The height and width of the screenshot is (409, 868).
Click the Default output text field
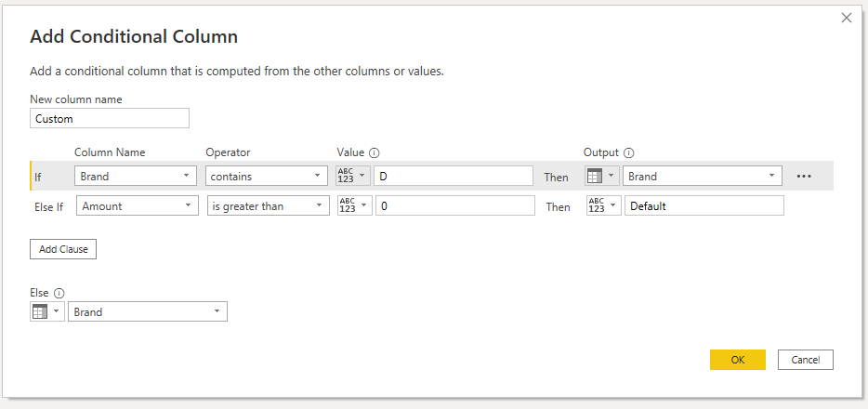704,205
